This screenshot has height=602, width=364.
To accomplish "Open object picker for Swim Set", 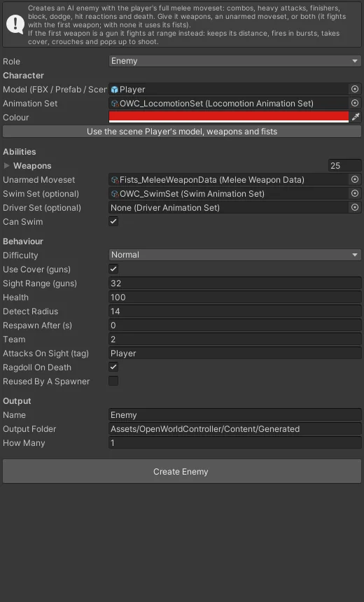I will point(355,193).
